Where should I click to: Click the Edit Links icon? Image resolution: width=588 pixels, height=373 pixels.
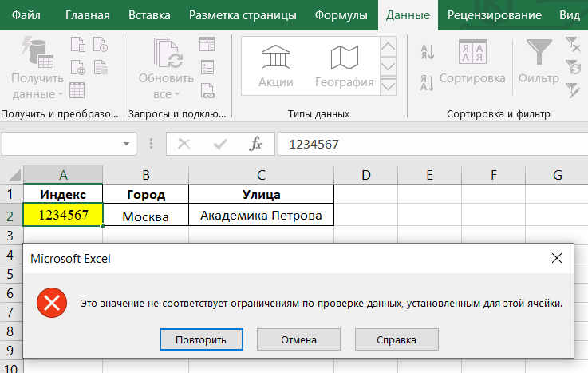pyautogui.click(x=207, y=90)
